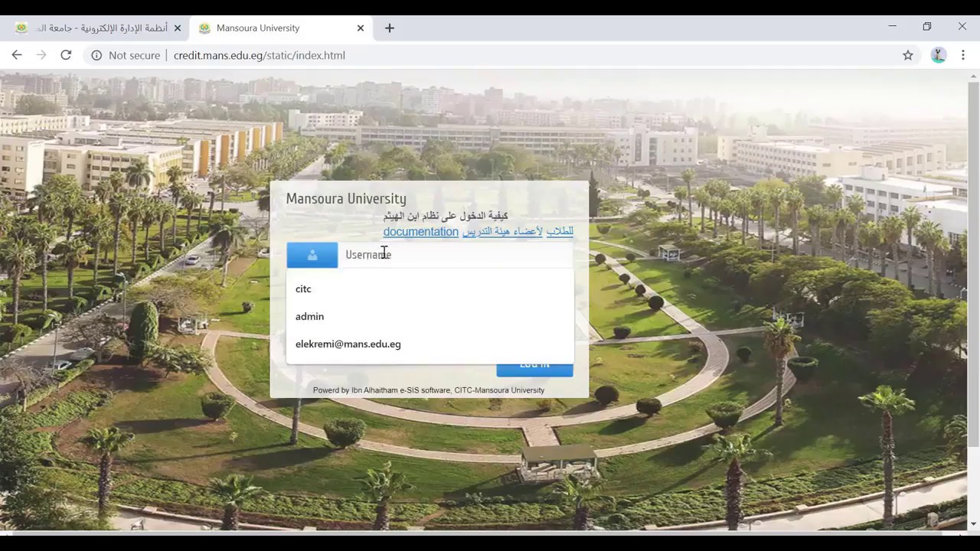Click the scrollbar up arrow
Viewport: 980px width, 551px height.
tap(974, 76)
